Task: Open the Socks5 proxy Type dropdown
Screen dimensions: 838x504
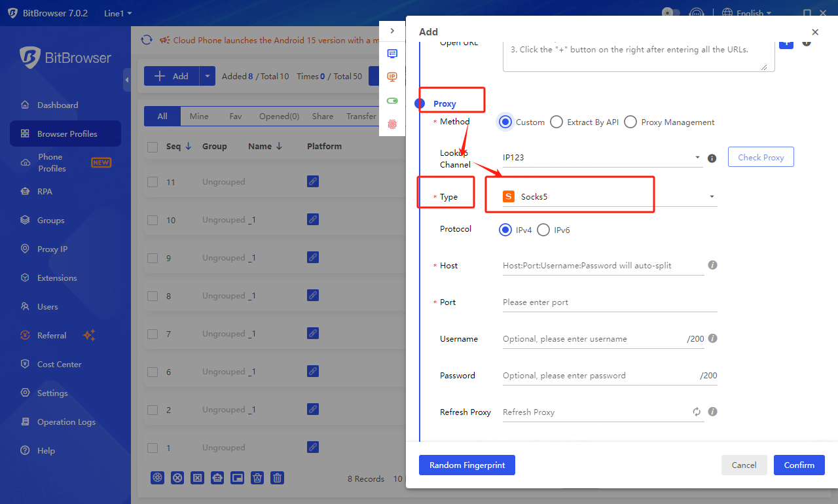Action: (609, 196)
